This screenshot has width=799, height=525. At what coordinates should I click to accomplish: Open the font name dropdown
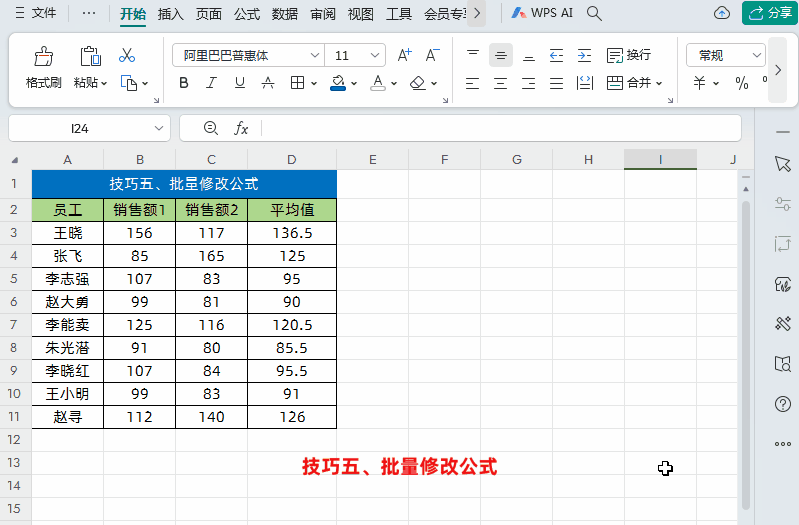(315, 55)
